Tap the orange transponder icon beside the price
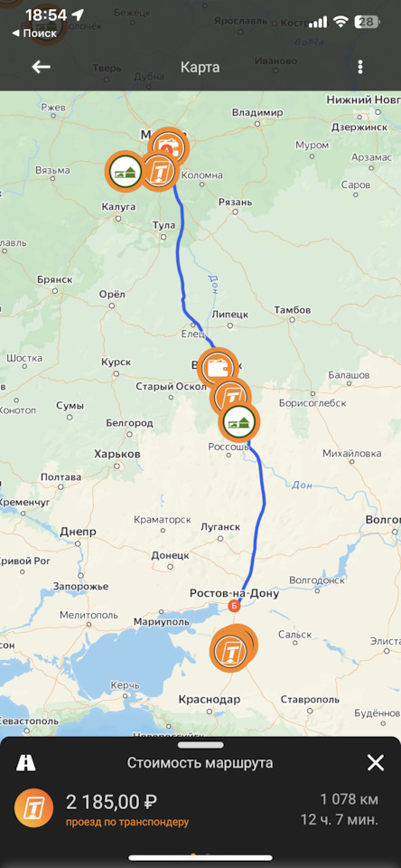This screenshot has height=868, width=401. [x=33, y=807]
